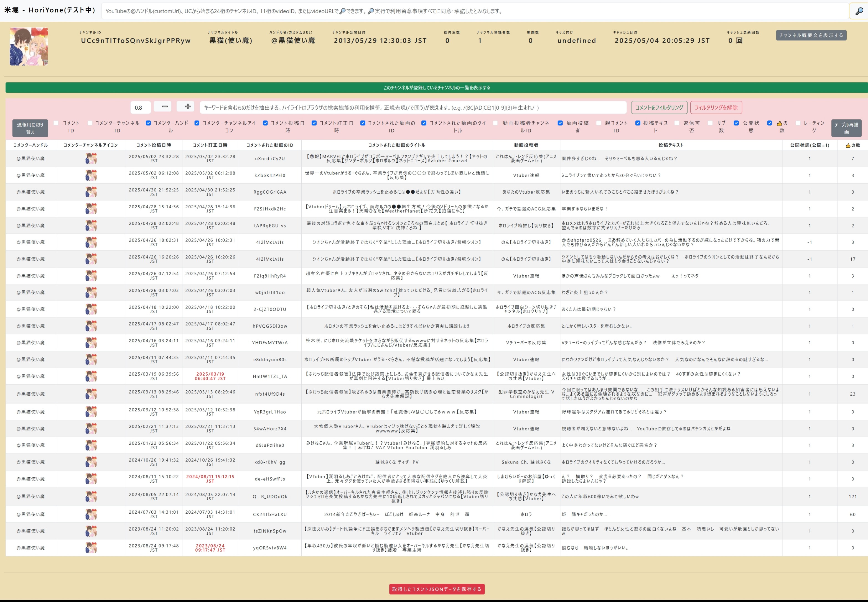This screenshot has width=868, height=602.
Task: Uncheck the コメンターチャンネルアイコン checkbox
Action: (x=197, y=123)
